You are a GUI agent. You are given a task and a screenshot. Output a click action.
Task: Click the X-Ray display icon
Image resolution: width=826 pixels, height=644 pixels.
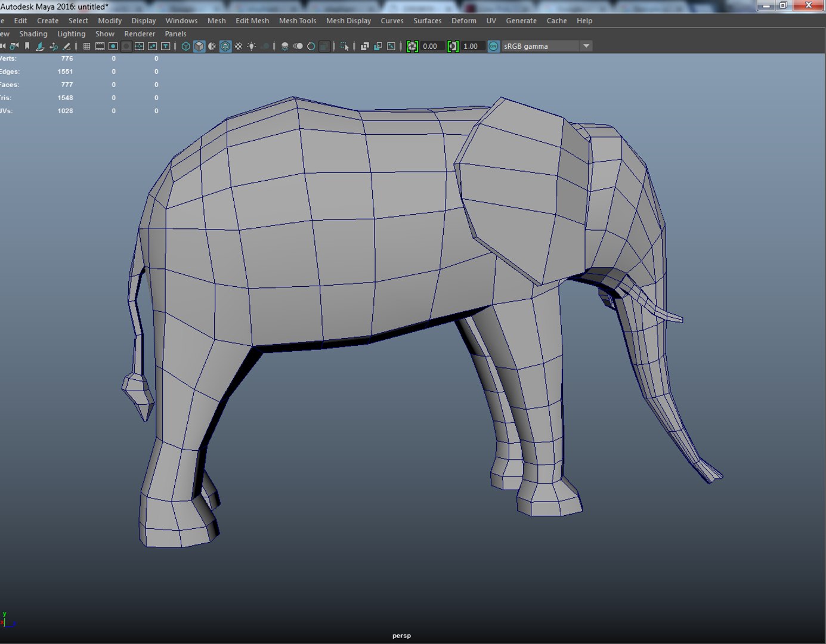click(365, 46)
